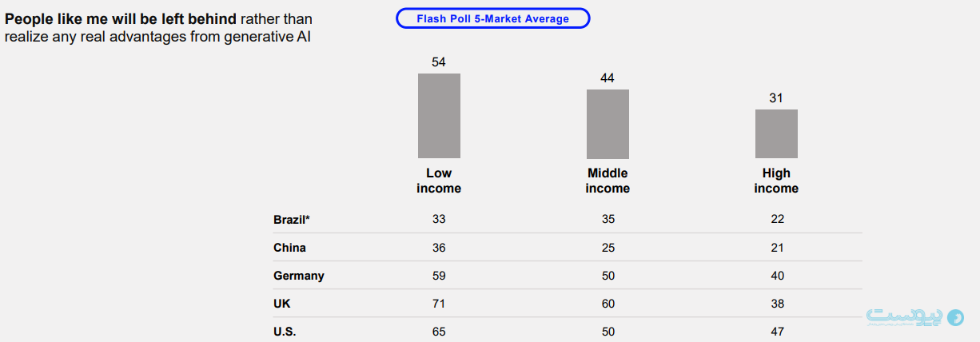Screen dimensions: 980x342
Task: Click the Brazil* row label
Action: coord(291,220)
